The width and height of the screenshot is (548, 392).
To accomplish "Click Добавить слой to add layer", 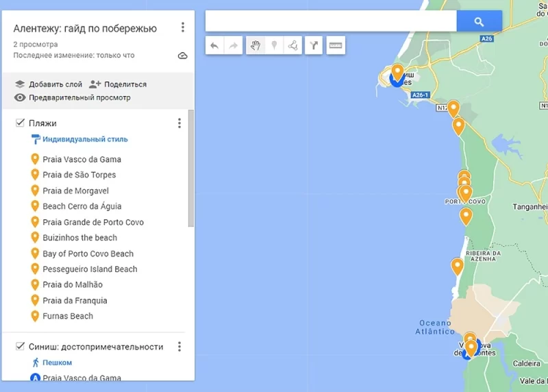I will (x=49, y=84).
